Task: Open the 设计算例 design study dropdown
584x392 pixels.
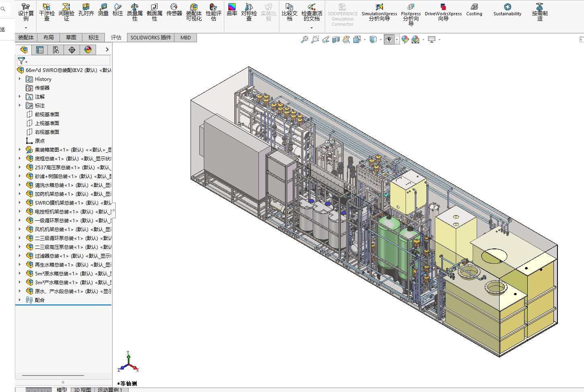Action: [26, 28]
